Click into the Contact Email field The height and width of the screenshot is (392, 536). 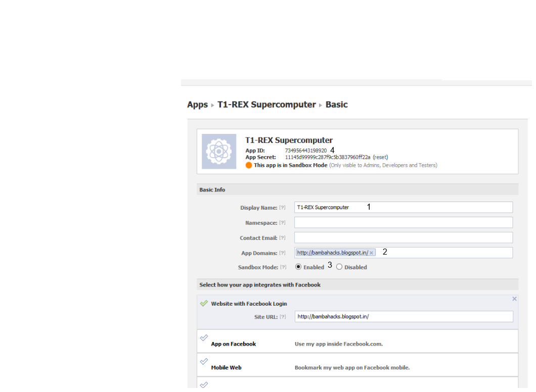403,237
